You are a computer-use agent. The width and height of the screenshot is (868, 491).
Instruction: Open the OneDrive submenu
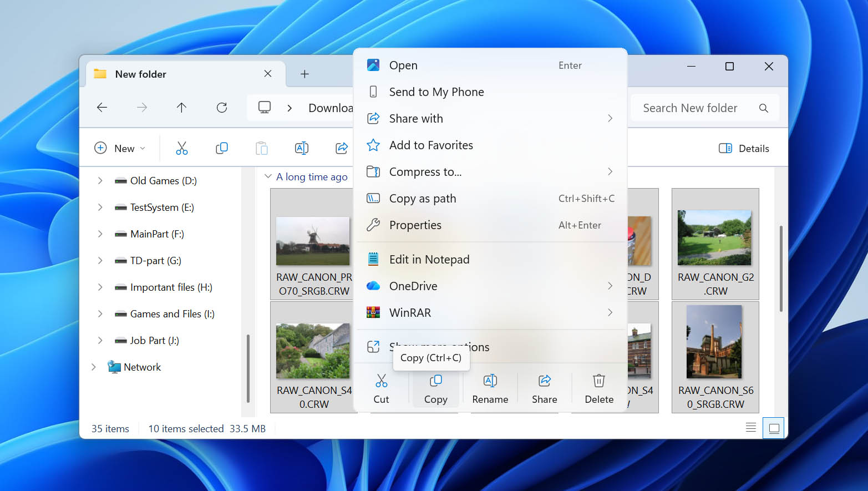490,286
